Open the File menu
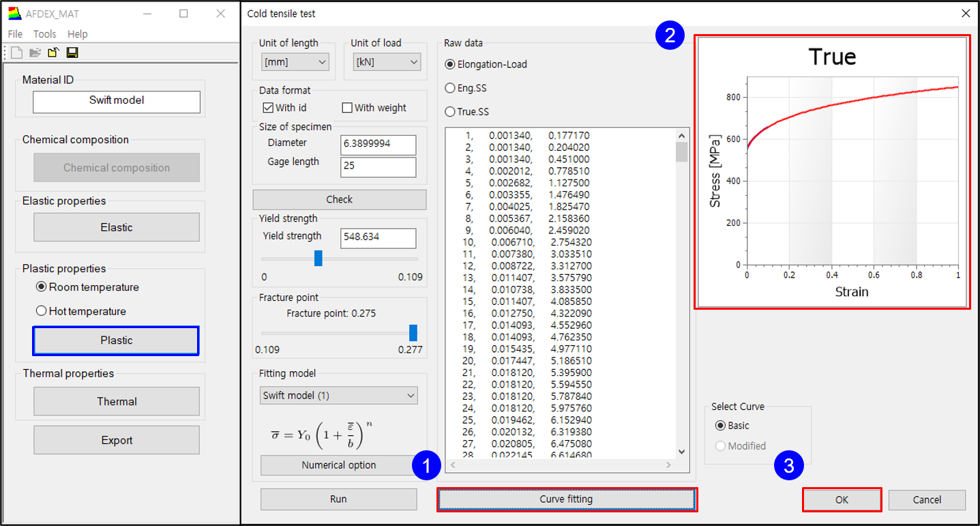Screen dimensions: 980x526 pos(15,34)
